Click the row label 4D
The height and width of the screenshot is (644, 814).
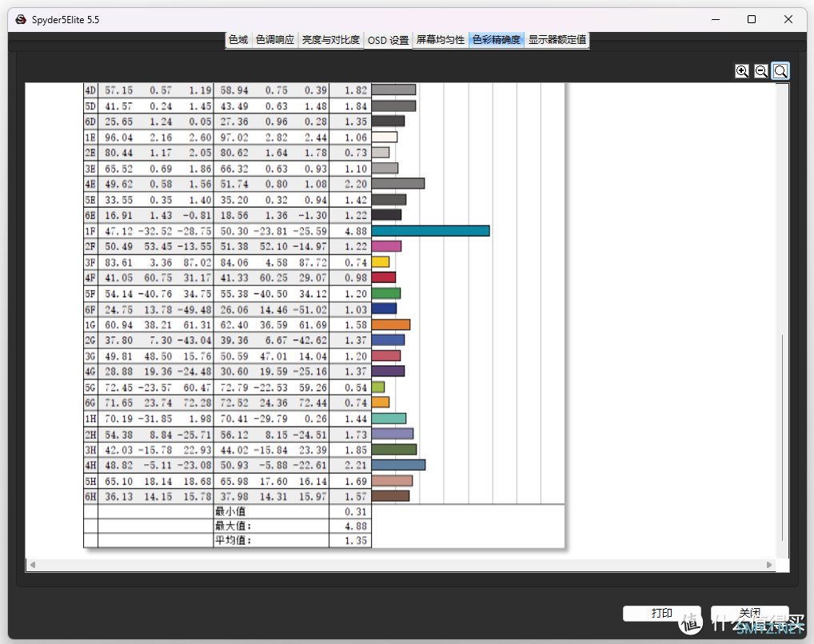pos(90,90)
